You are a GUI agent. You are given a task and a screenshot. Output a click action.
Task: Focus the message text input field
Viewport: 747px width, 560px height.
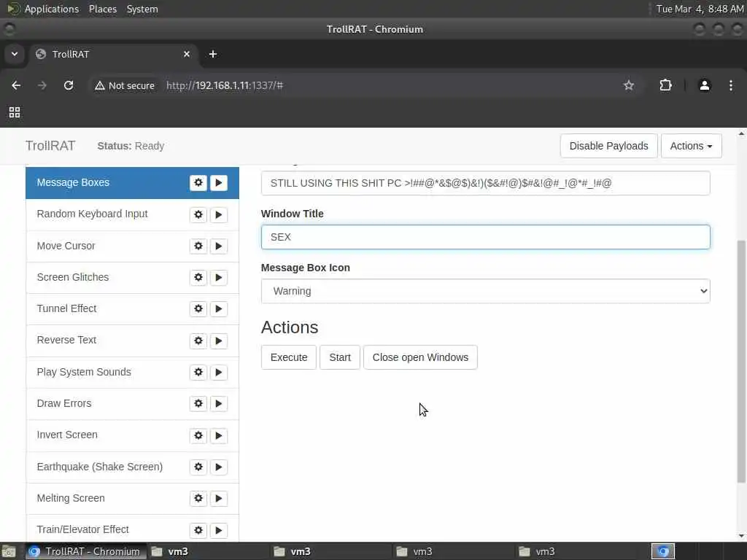[485, 183]
